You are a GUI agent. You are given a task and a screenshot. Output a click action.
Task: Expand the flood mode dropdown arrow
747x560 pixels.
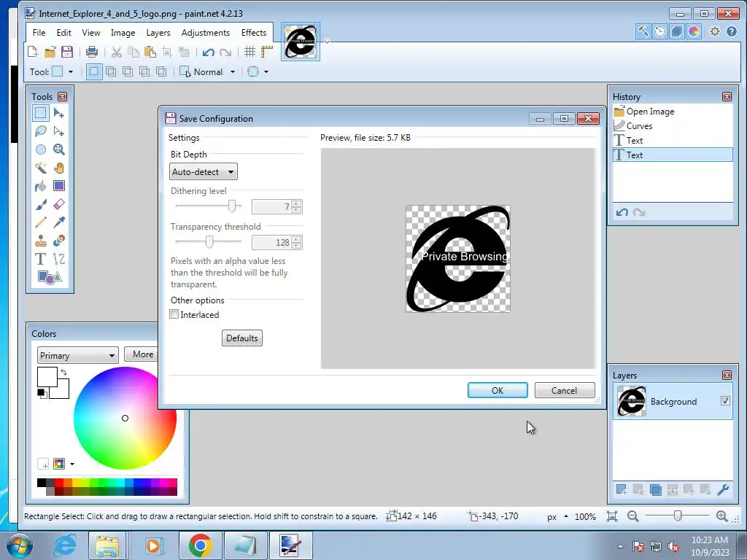coord(266,72)
